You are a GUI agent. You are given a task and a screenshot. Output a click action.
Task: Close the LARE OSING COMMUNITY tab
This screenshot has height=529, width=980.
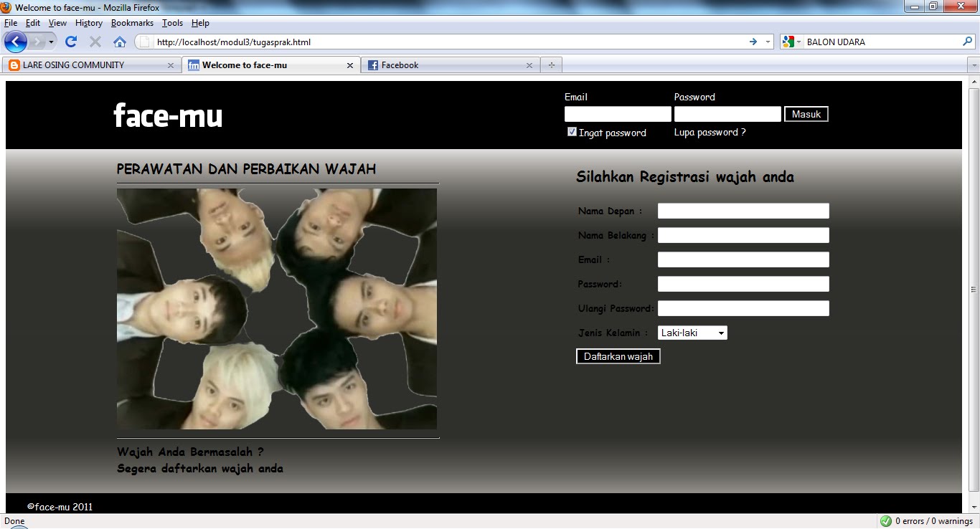click(x=171, y=65)
